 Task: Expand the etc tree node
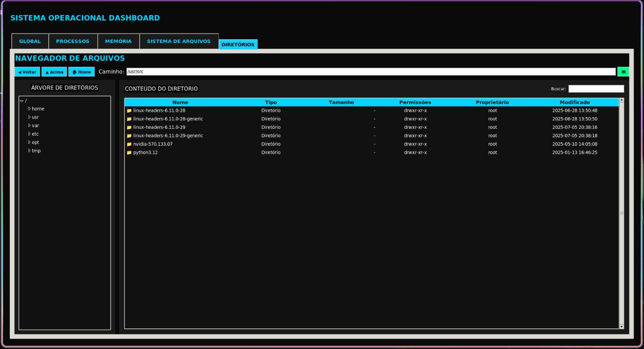(29, 134)
